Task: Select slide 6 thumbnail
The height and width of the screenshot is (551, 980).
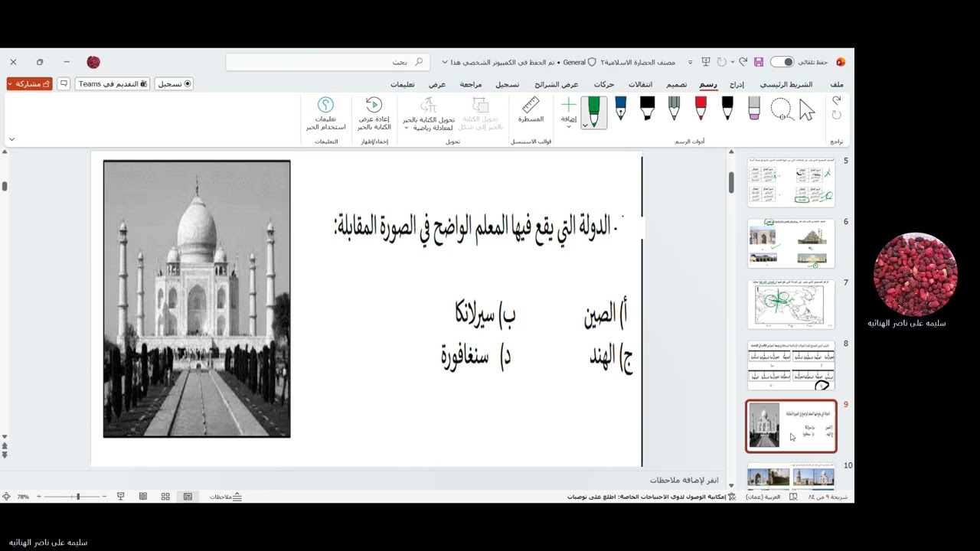Action: coord(791,243)
